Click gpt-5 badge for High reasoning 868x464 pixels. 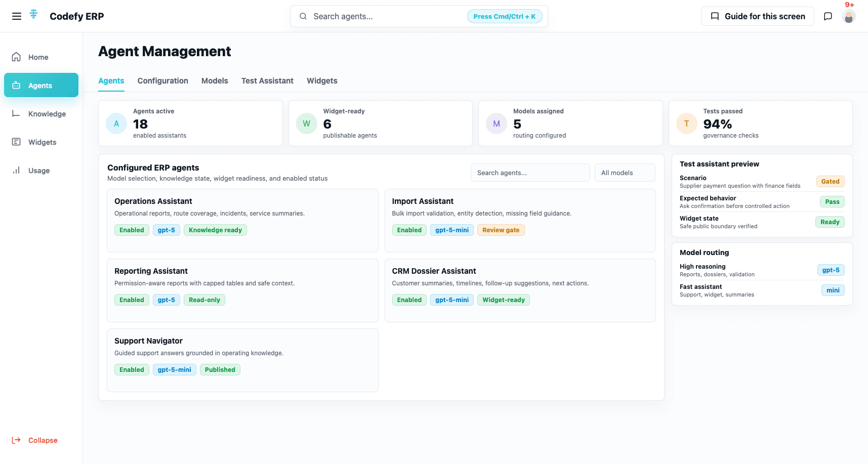[831, 270]
